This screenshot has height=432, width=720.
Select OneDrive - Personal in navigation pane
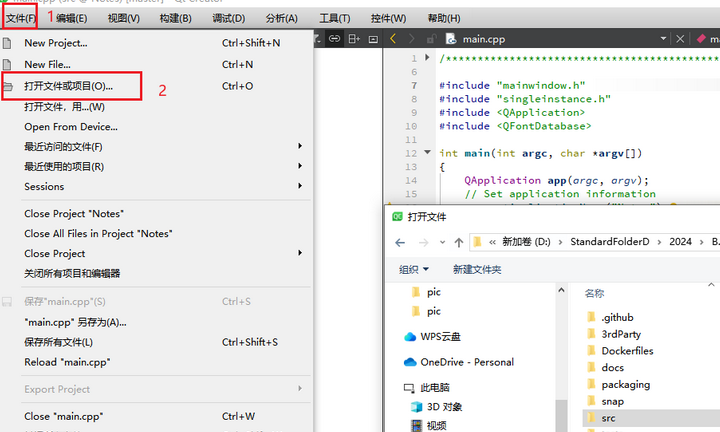click(458, 362)
